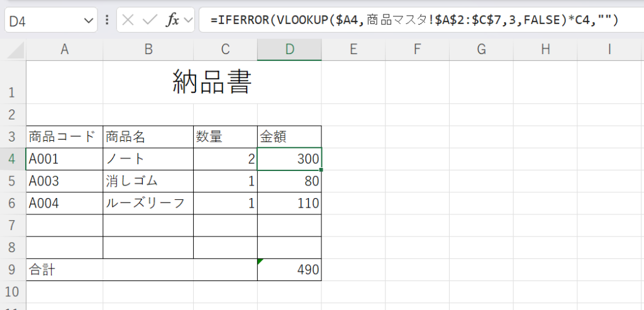
Task: Select row 1 header
Action: click(13, 82)
